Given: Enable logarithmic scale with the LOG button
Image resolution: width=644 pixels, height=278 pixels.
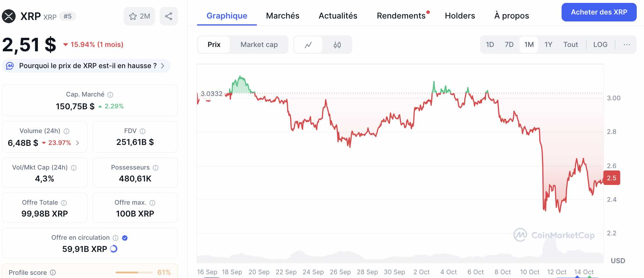Looking at the screenshot, I should (x=600, y=45).
